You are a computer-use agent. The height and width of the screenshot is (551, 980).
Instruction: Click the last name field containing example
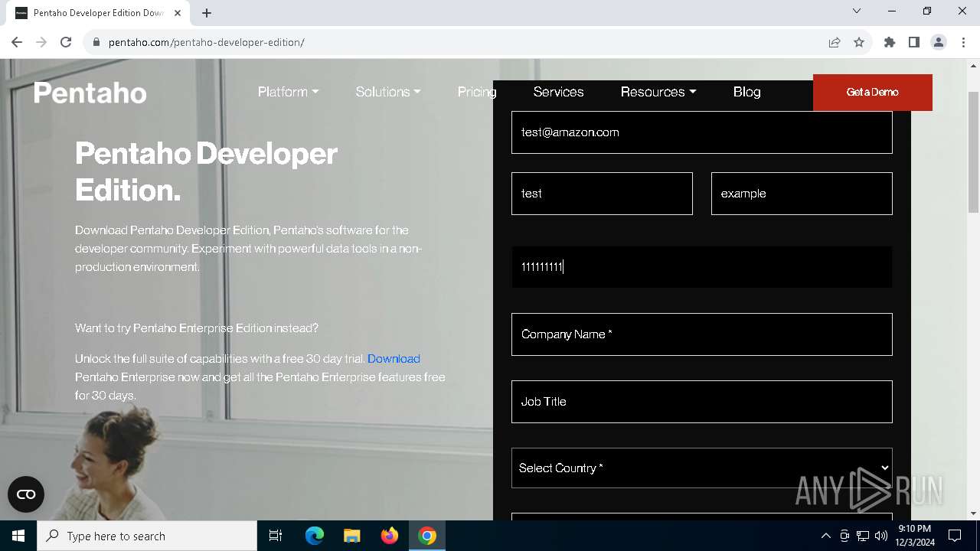coord(802,194)
